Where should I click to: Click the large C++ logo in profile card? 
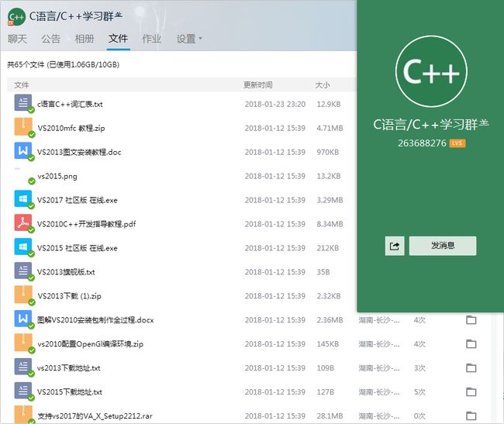(431, 71)
